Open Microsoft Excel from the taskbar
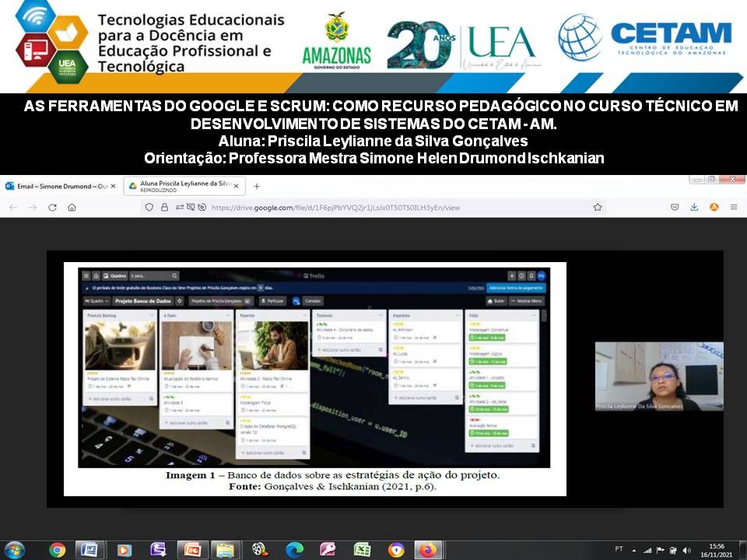 coord(362,551)
